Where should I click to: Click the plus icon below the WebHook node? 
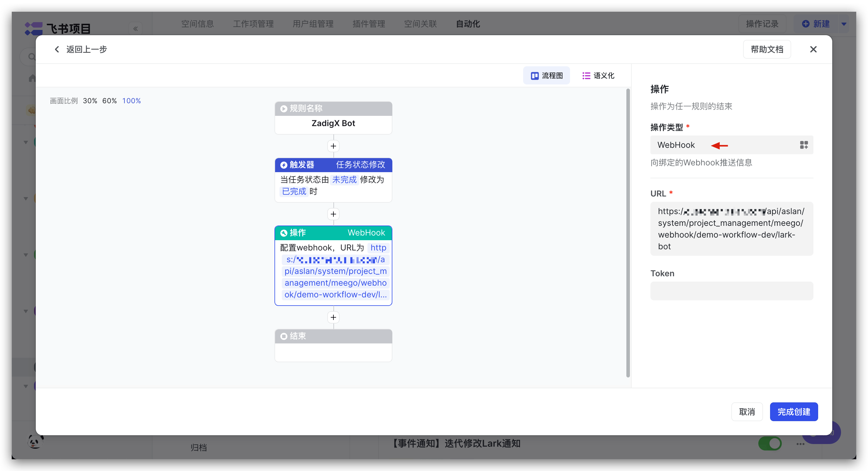click(x=333, y=317)
